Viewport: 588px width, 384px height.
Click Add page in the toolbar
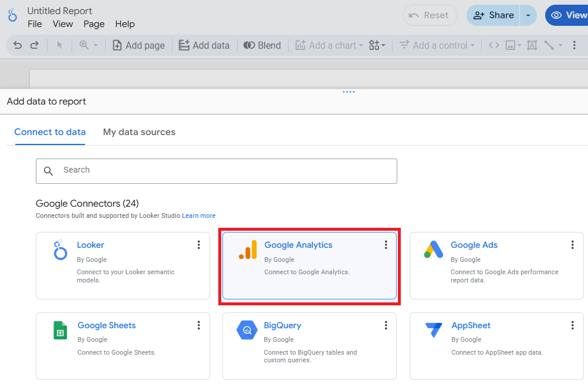pos(138,45)
